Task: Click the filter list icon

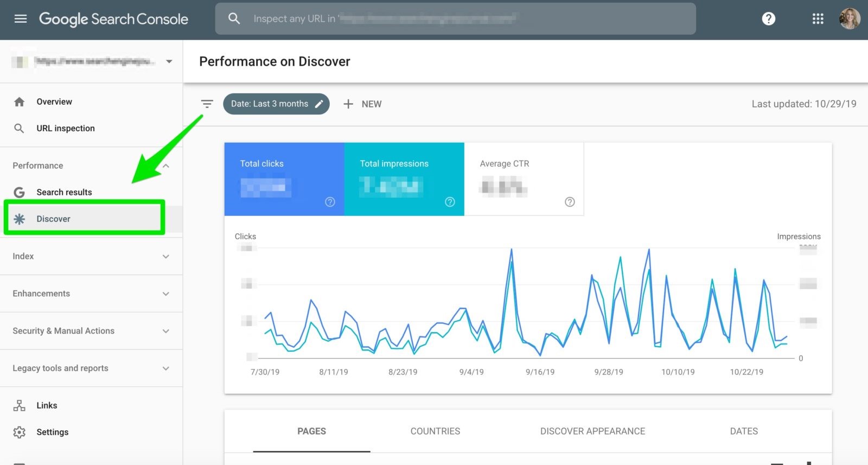Action: [x=207, y=104]
